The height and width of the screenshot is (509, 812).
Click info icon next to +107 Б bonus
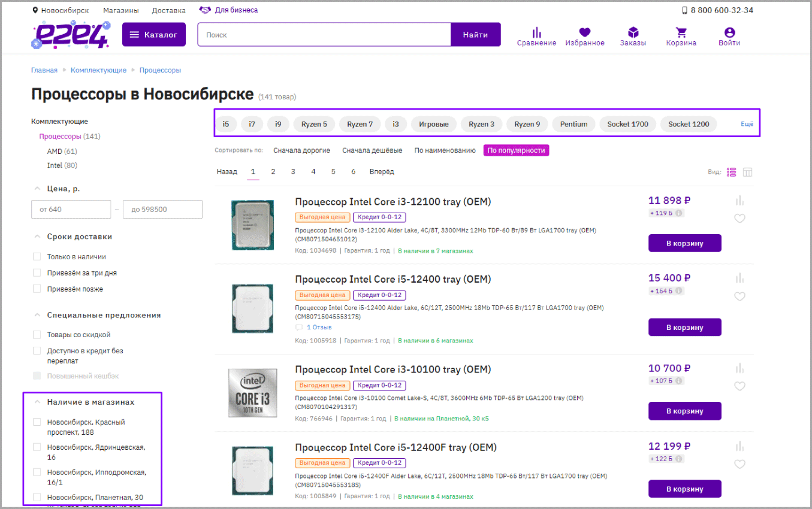[x=678, y=381]
